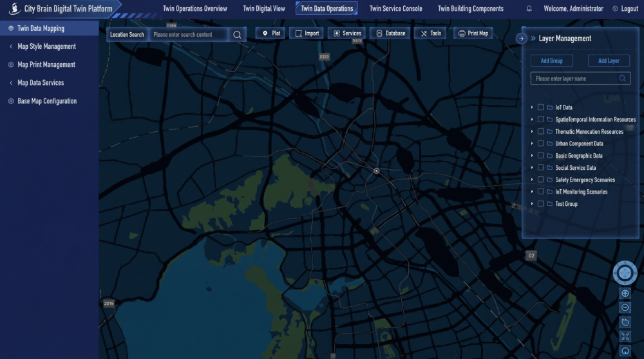644x359 pixels.
Task: Select the Twin Data Operations tab
Action: [x=327, y=8]
